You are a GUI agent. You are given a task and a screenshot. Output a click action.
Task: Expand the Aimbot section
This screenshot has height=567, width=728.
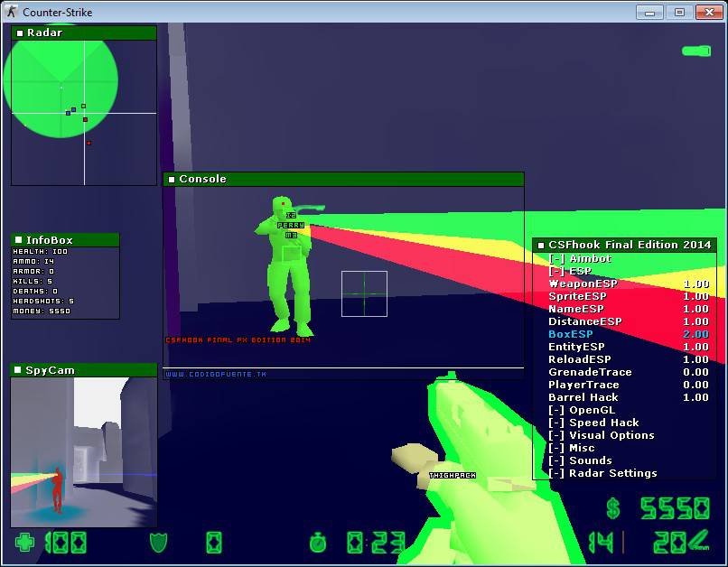click(x=579, y=258)
